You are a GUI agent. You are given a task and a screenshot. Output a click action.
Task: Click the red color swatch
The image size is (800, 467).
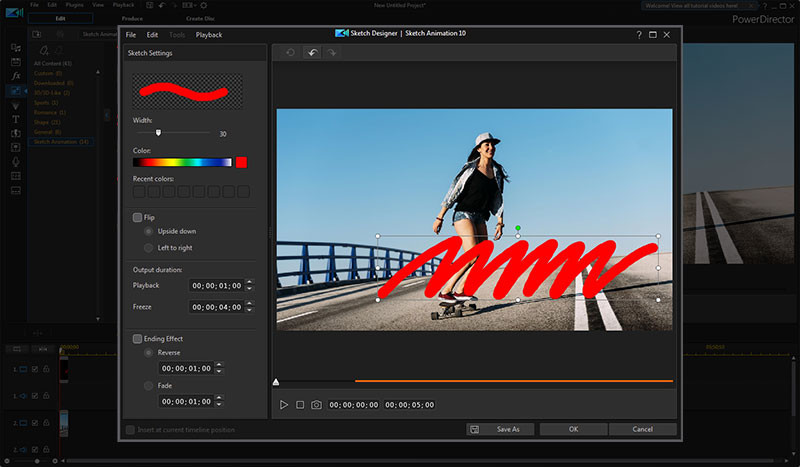click(x=240, y=162)
